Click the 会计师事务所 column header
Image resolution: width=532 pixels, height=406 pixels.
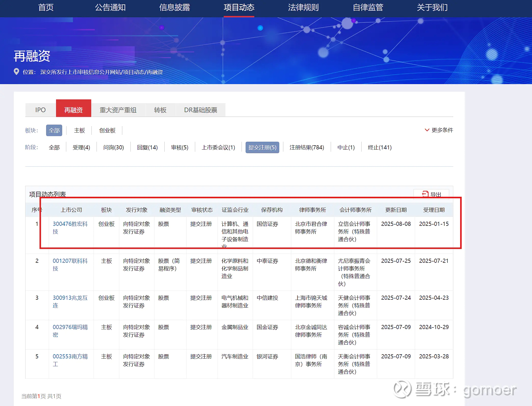tap(355, 210)
